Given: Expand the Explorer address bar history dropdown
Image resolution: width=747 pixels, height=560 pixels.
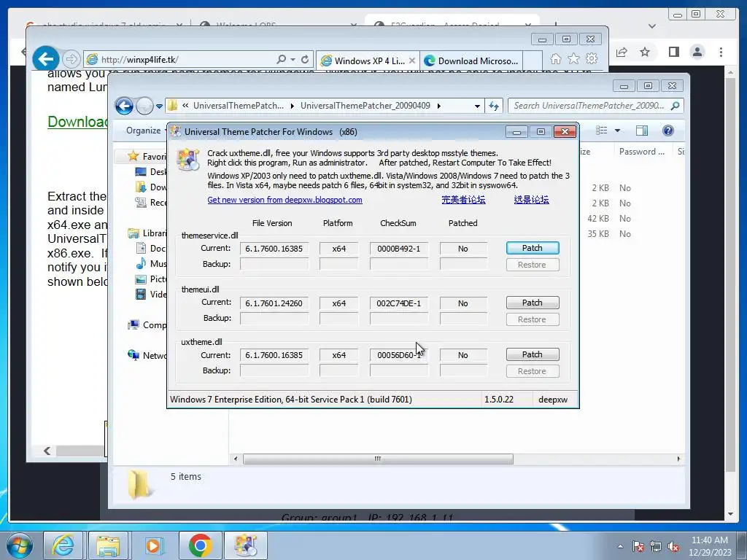Looking at the screenshot, I should 477,106.
